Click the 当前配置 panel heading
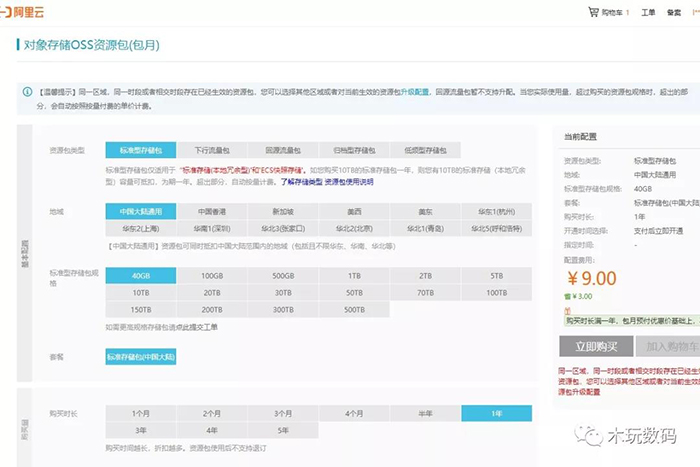700x467 pixels. [580, 137]
